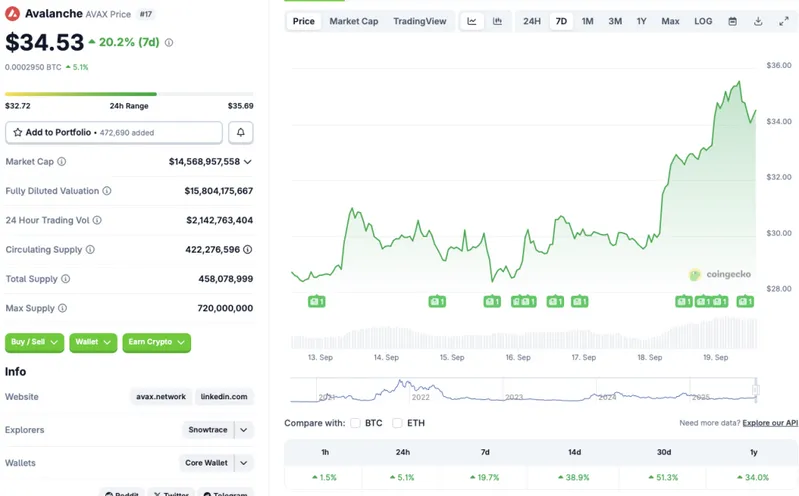Open 24 Hour Trading Vol info icon
The height and width of the screenshot is (496, 799).
pyautogui.click(x=97, y=220)
